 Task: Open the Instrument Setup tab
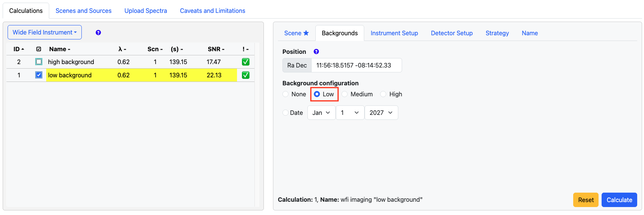pyautogui.click(x=394, y=33)
